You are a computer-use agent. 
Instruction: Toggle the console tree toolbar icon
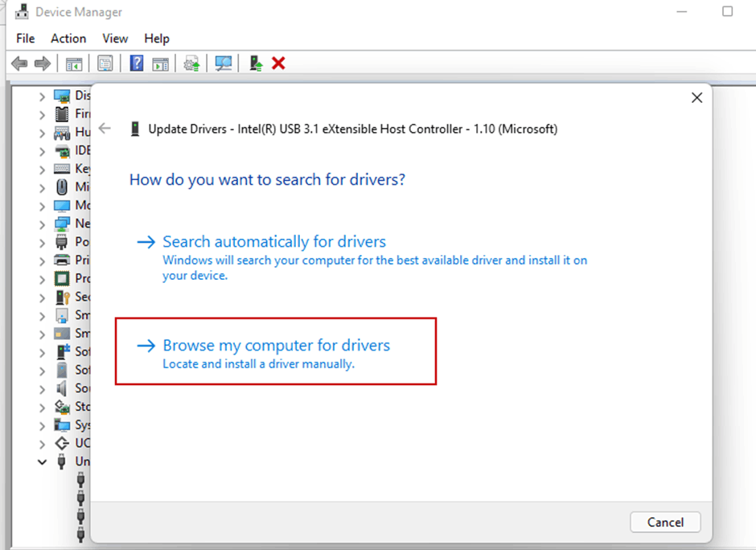pos(74,64)
